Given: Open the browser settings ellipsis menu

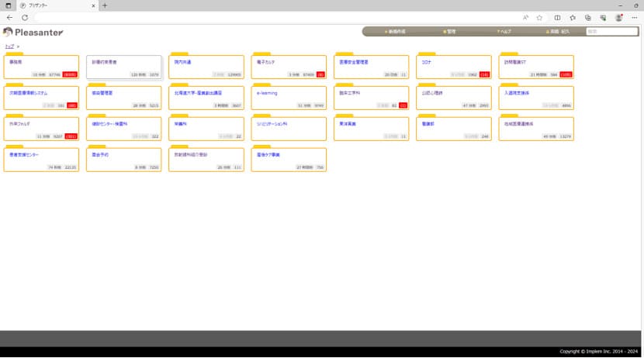Looking at the screenshot, I should click(634, 17).
